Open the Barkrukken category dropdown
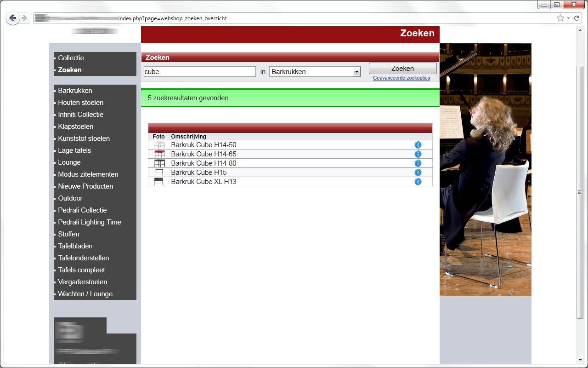This screenshot has height=368, width=588. [315, 71]
